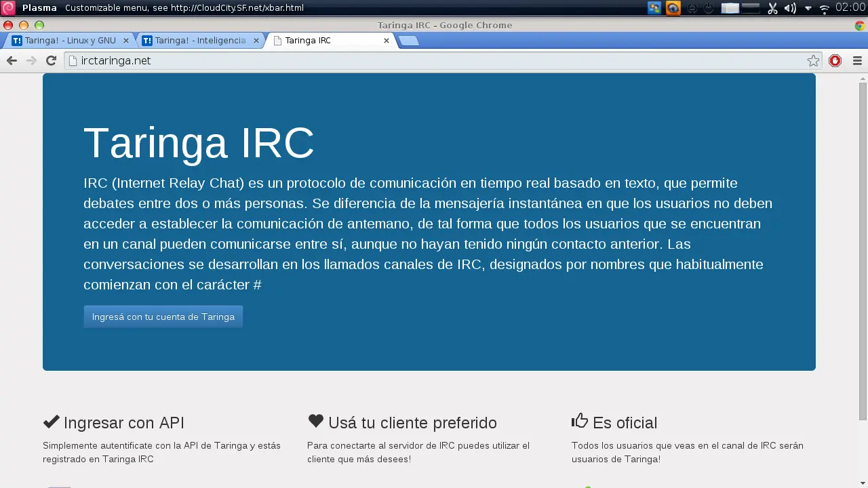Image resolution: width=868 pixels, height=488 pixels.
Task: Reload the current page
Action: tap(51, 61)
